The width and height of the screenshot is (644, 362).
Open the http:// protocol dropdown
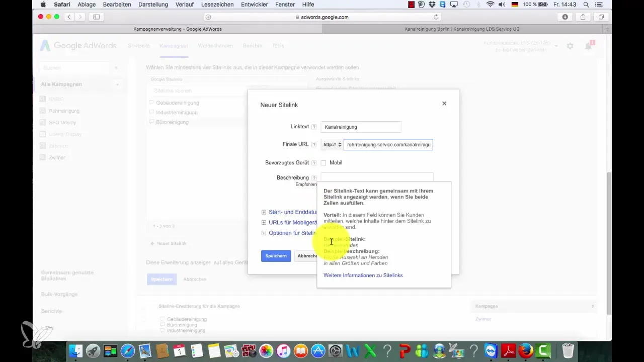(x=332, y=145)
